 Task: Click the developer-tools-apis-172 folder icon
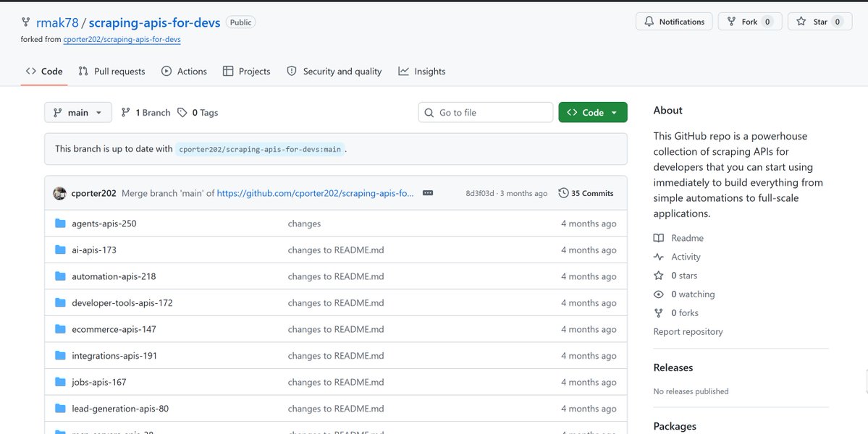click(x=60, y=303)
